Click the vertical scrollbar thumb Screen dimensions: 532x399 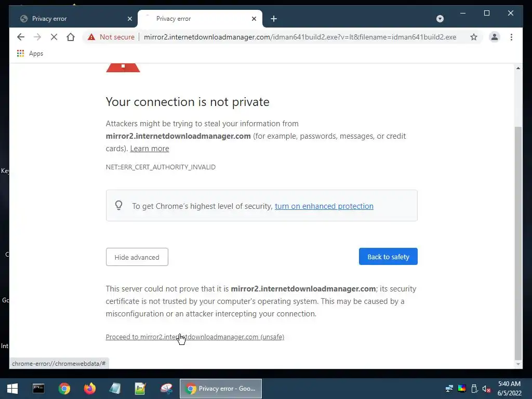click(518, 243)
